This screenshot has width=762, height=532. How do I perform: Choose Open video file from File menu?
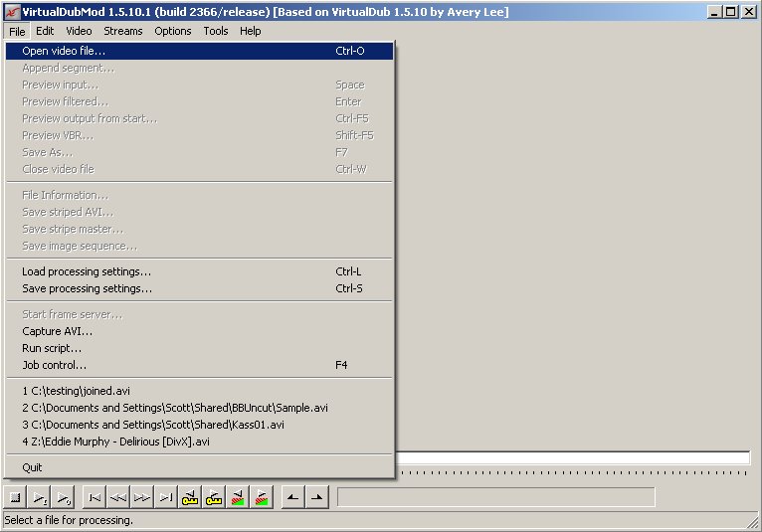click(x=199, y=51)
